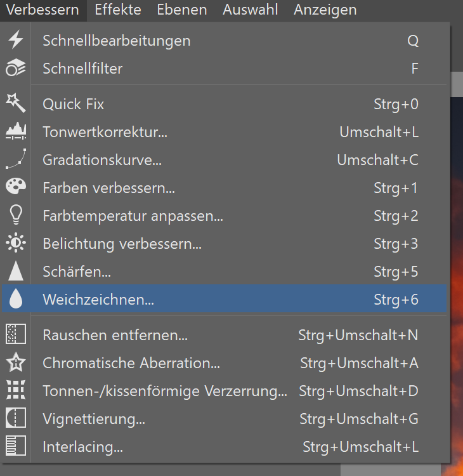Choose Rauschen entfernen from the menu
The width and height of the screenshot is (463, 476).
pos(115,335)
